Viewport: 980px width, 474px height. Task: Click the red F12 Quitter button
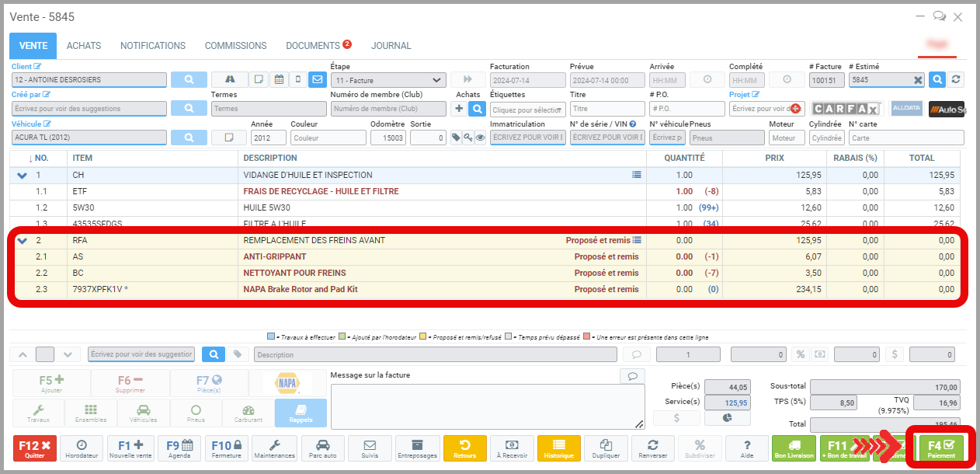(35, 449)
